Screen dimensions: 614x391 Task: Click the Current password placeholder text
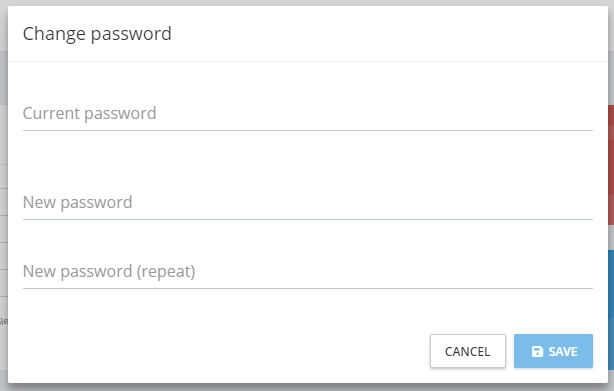click(x=89, y=114)
